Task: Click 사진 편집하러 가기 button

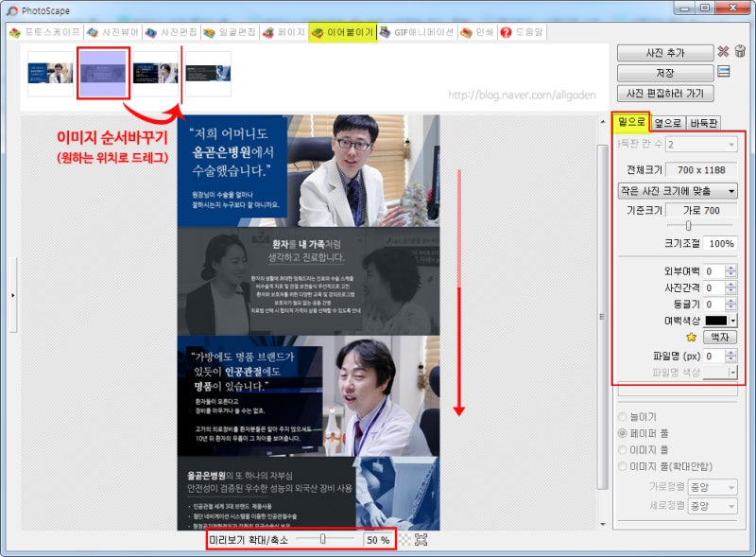Action: click(x=665, y=94)
